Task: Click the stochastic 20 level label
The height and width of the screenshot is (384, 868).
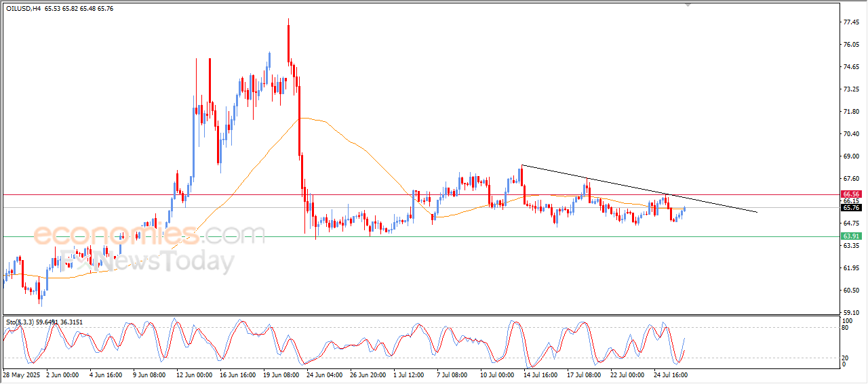Action: 846,358
